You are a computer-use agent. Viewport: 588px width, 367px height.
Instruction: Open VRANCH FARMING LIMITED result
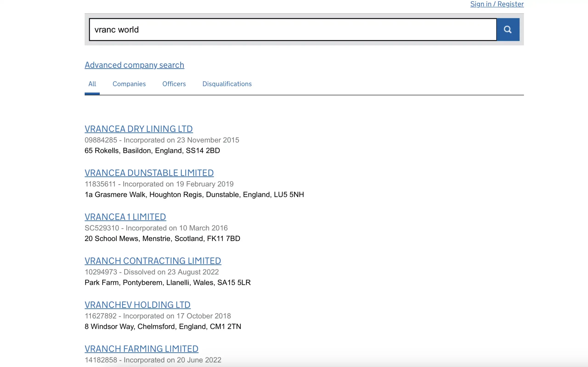click(141, 349)
